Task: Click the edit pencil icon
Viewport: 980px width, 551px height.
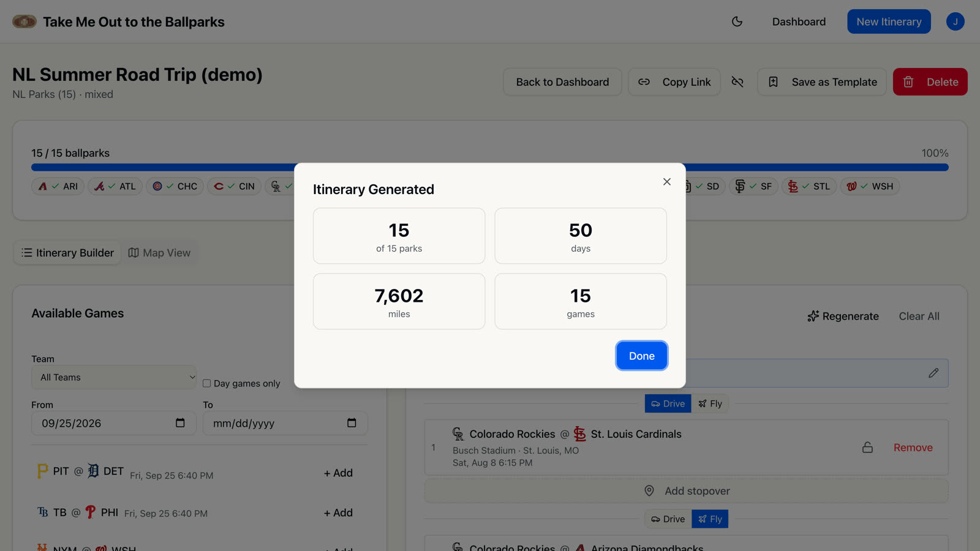Action: point(933,373)
